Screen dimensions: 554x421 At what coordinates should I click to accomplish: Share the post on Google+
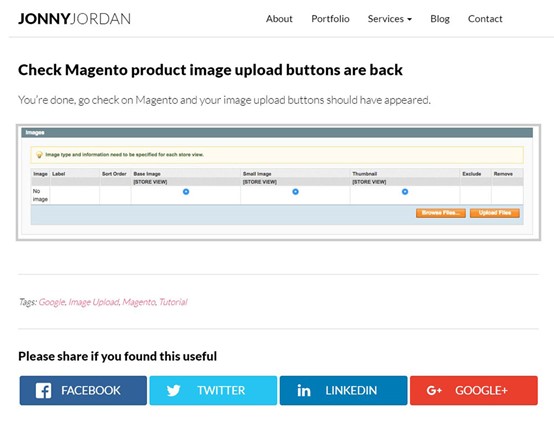point(474,390)
